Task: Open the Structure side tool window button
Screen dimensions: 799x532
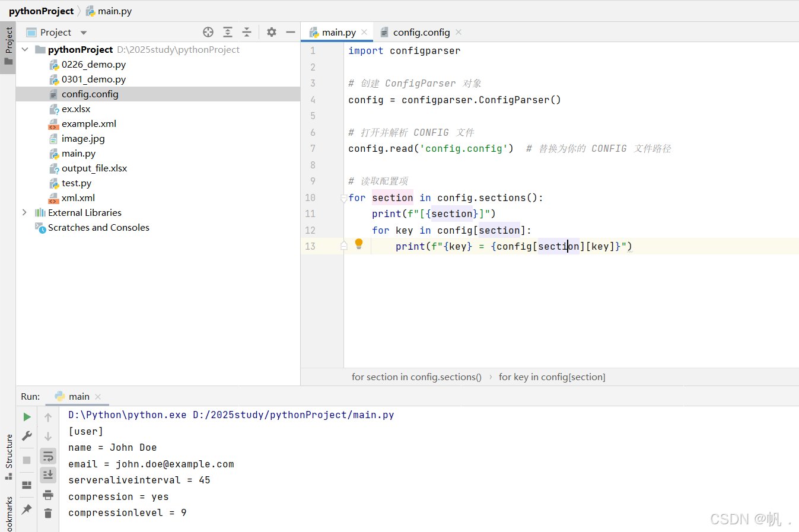Action: (x=8, y=456)
